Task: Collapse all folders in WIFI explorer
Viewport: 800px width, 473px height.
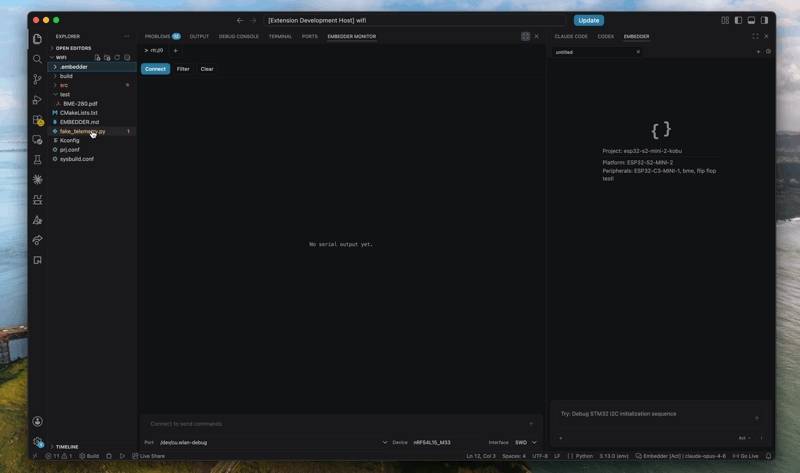Action: click(127, 58)
